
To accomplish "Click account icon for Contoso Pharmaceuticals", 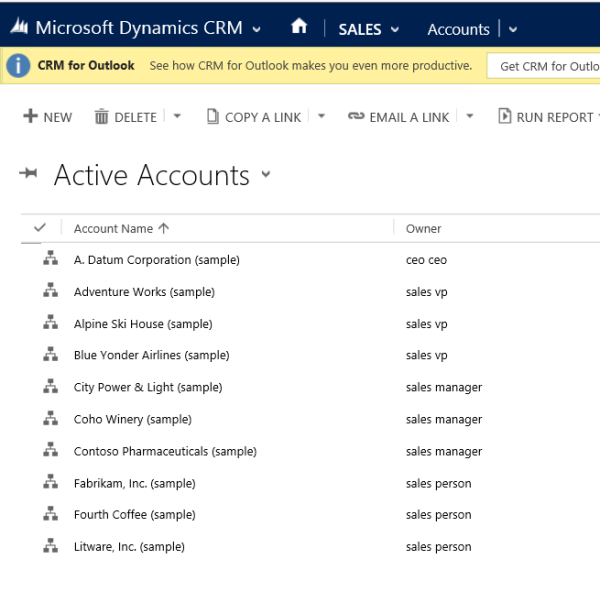I will pyautogui.click(x=51, y=450).
